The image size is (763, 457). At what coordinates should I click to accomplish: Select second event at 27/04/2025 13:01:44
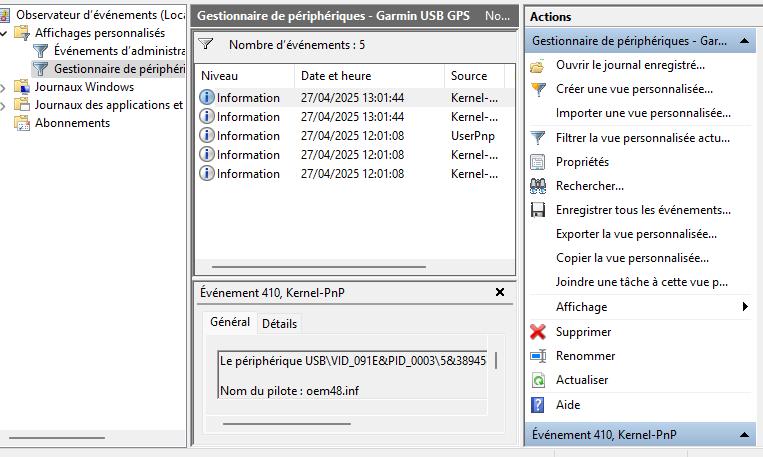pos(355,117)
